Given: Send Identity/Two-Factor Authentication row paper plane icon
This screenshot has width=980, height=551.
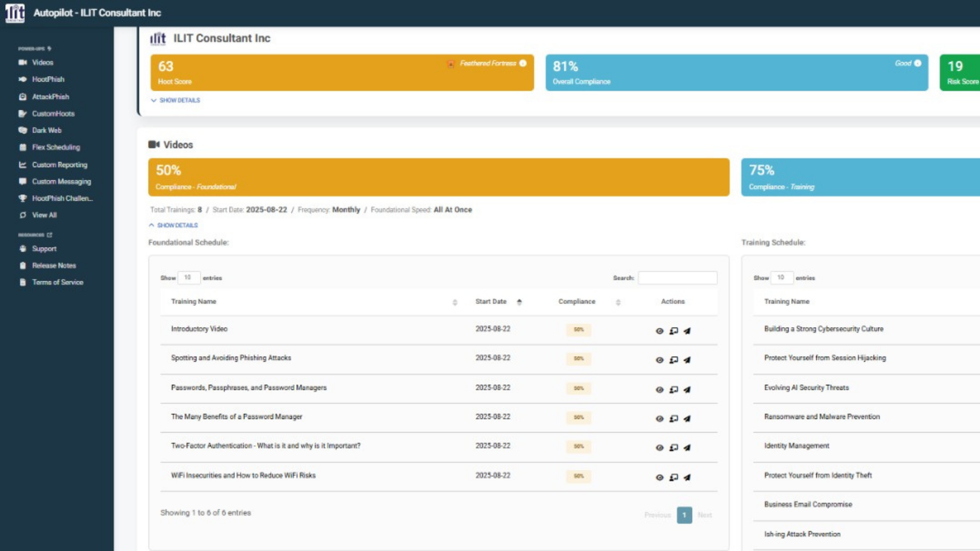Looking at the screenshot, I should (687, 448).
